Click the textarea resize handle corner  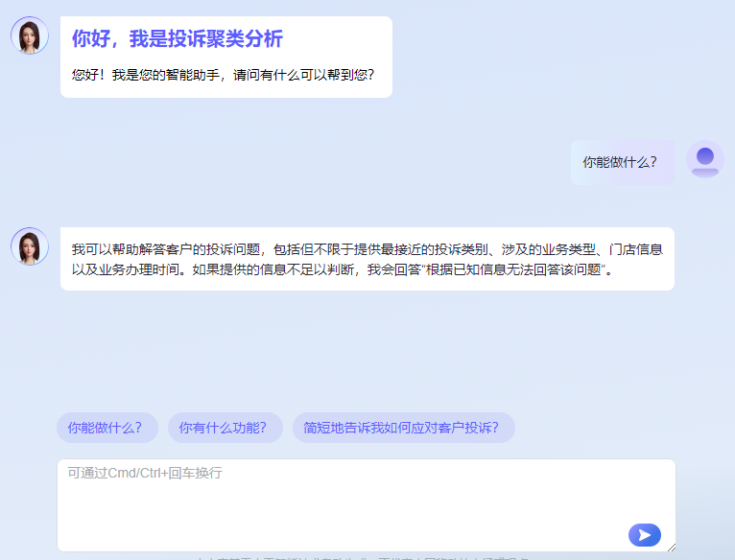(671, 547)
